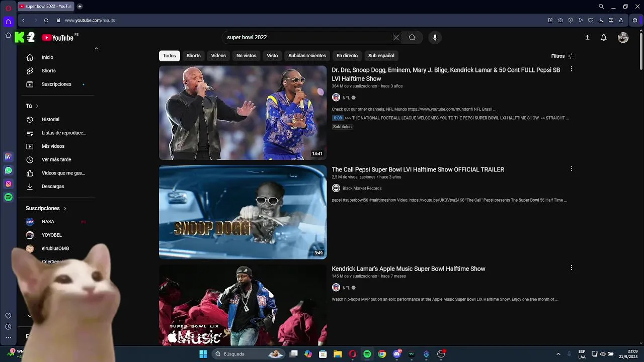Screen dimensions: 644x362
Task: Open options menu for Dr. Dre halftime video
Action: point(571,69)
